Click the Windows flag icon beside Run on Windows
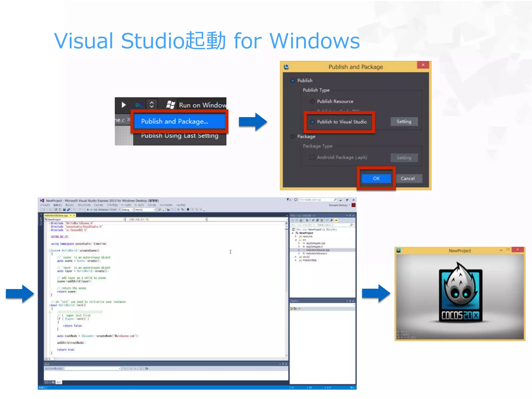532x399 pixels. (x=170, y=105)
